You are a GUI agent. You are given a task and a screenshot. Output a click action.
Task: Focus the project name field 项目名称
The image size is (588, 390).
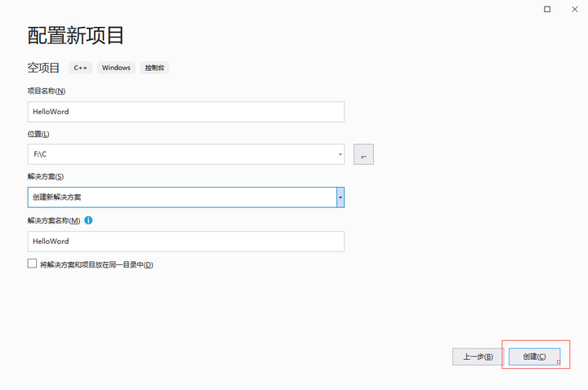(185, 112)
